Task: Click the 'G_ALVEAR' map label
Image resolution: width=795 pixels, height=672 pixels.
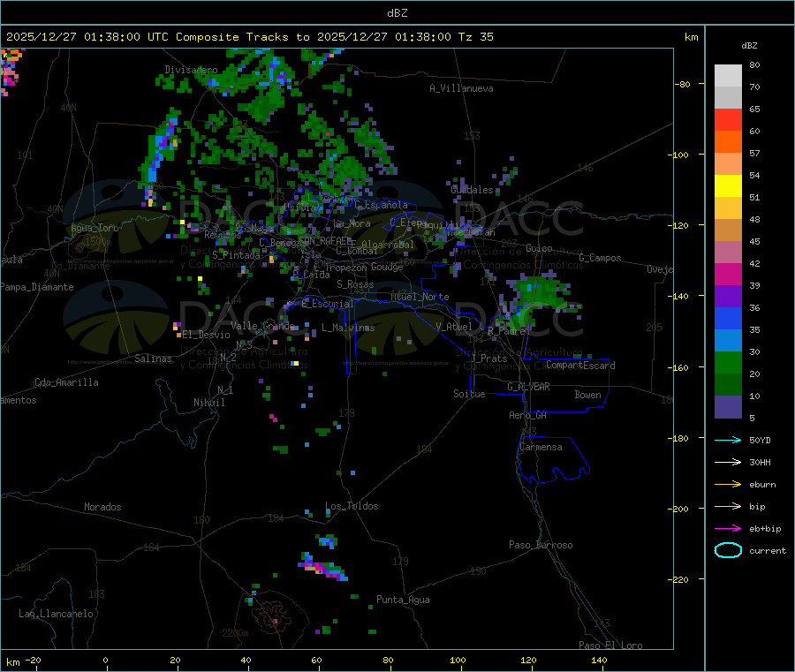Action: (528, 387)
